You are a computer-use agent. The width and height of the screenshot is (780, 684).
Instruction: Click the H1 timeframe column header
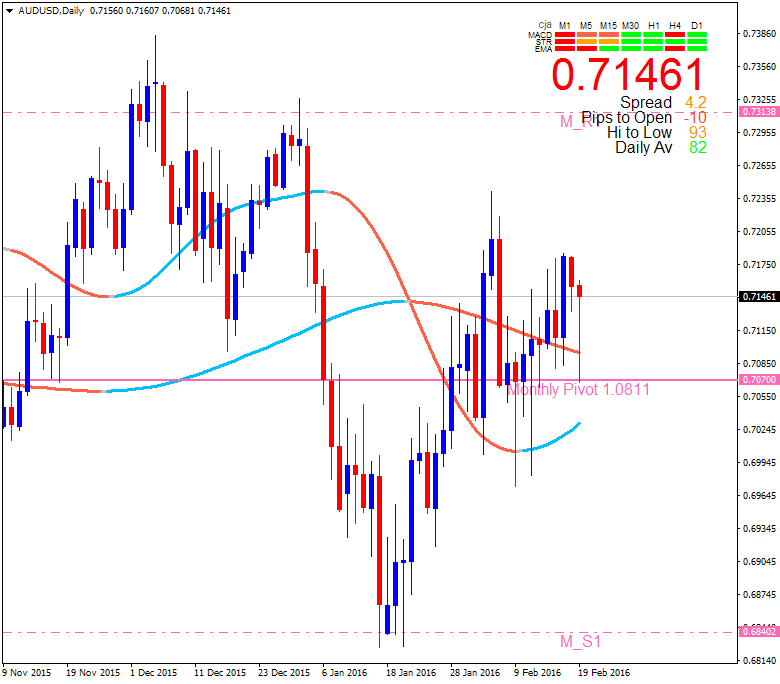654,25
